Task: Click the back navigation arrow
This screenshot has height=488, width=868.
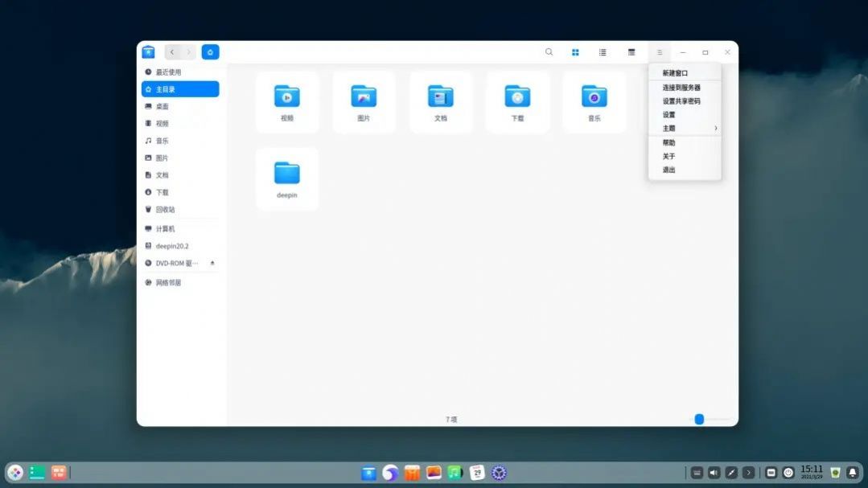Action: (171, 51)
